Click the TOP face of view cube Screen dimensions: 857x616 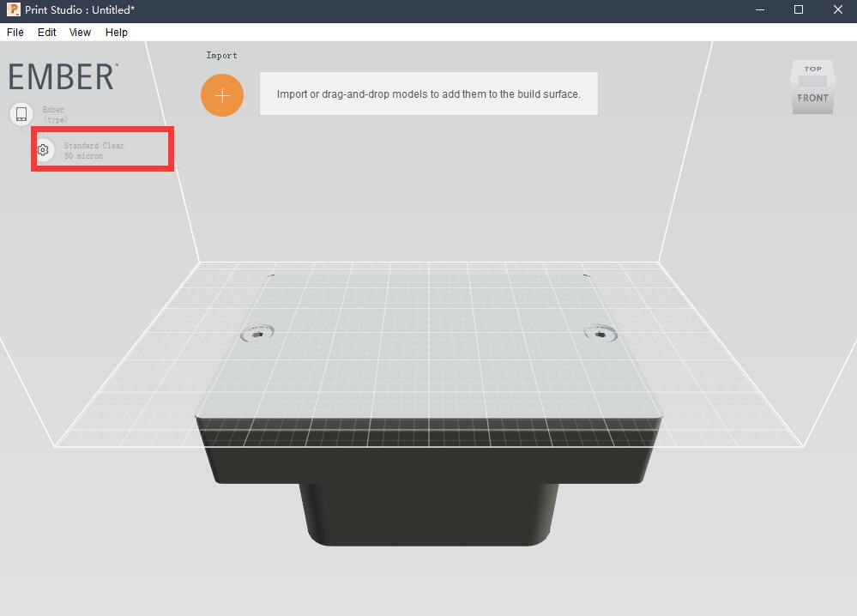812,69
